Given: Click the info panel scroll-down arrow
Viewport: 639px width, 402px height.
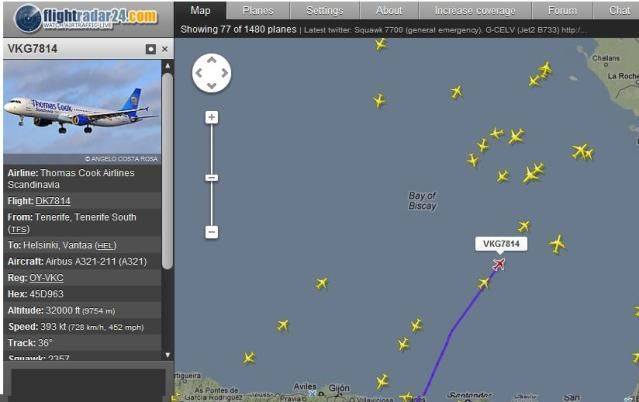Looking at the screenshot, I should coord(167,355).
